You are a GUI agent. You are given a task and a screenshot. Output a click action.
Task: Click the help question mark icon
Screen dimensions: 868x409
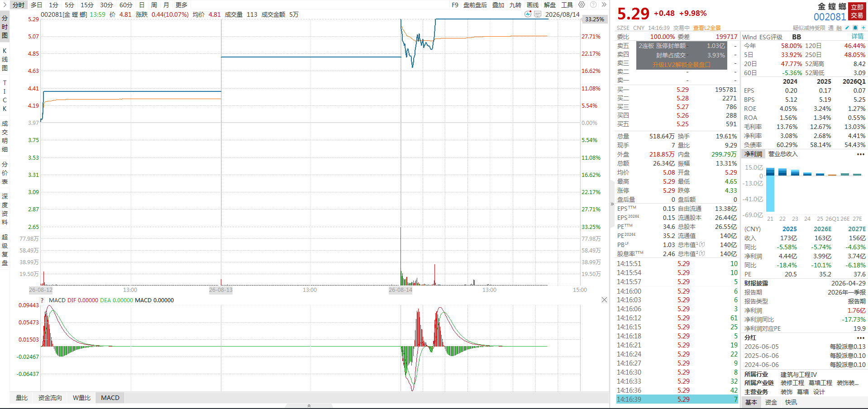(x=593, y=5)
